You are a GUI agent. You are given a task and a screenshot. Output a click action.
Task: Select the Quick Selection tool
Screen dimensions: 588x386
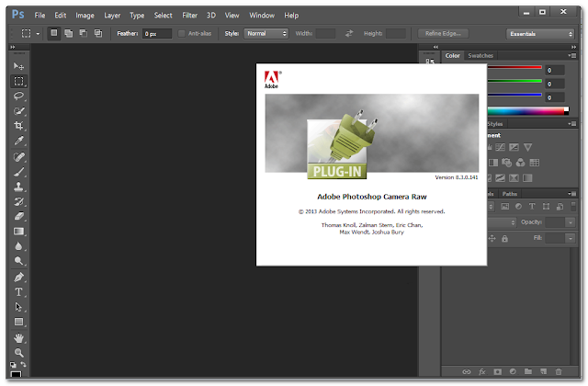point(18,111)
